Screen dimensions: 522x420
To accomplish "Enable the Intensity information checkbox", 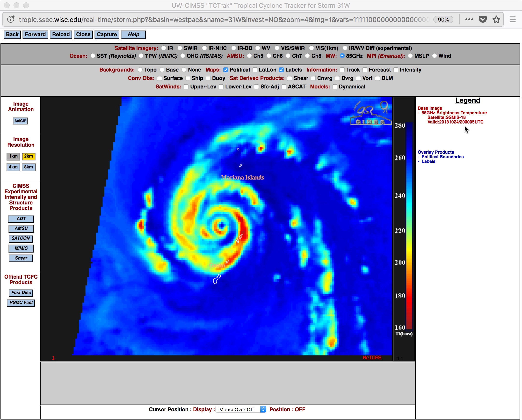I will (x=396, y=70).
